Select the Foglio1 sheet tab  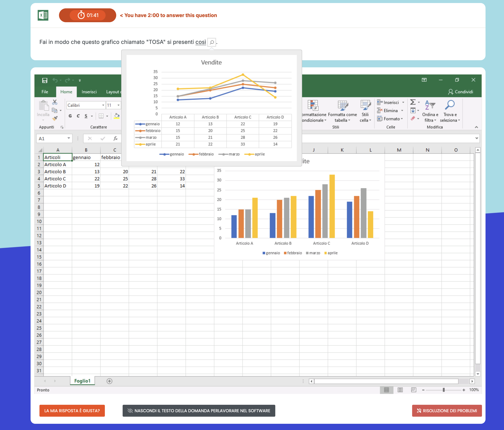[82, 381]
